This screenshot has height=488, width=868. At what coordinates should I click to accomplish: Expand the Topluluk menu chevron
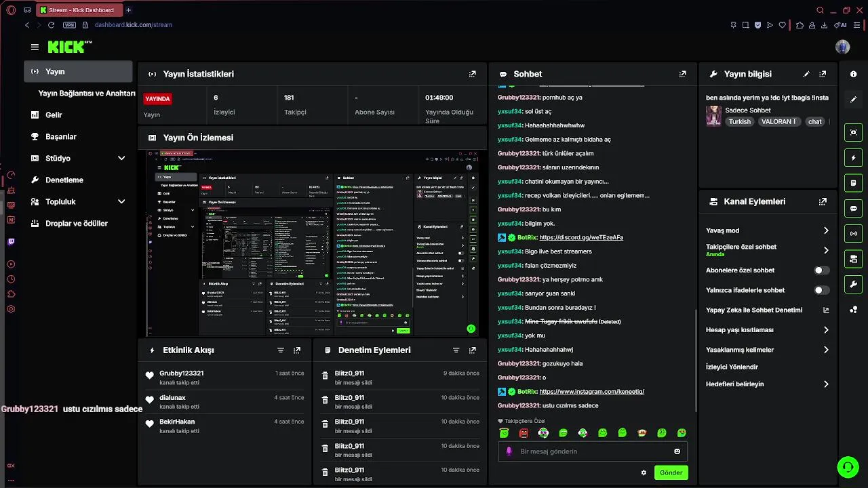pyautogui.click(x=121, y=202)
